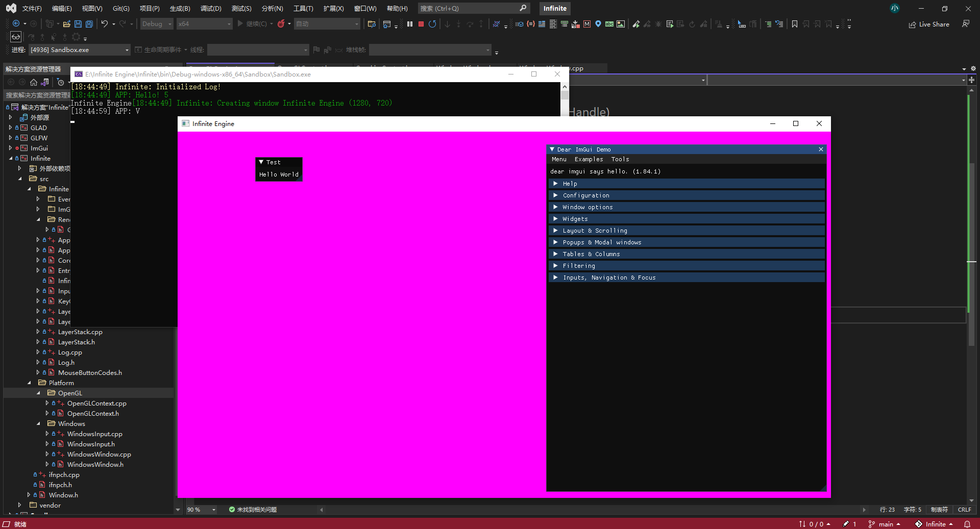
Task: Click the Live Share button
Action: (929, 24)
